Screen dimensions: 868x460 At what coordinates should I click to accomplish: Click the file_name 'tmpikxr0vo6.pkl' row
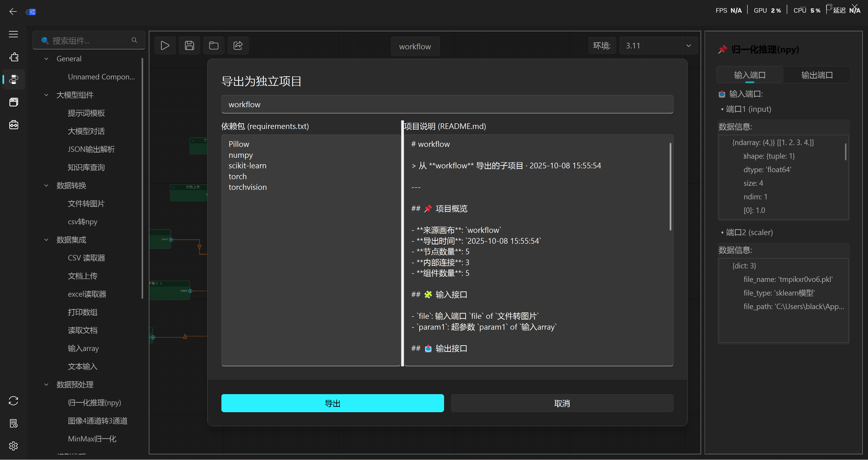click(788, 279)
